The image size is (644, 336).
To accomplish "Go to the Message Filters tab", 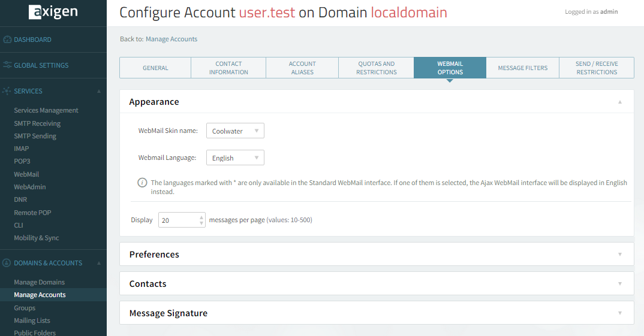I will coord(522,68).
